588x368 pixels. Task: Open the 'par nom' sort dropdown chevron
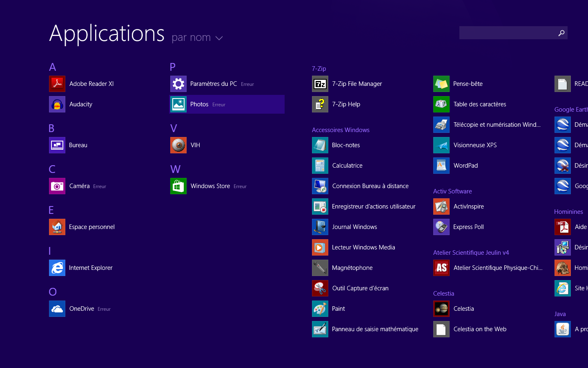click(x=219, y=38)
